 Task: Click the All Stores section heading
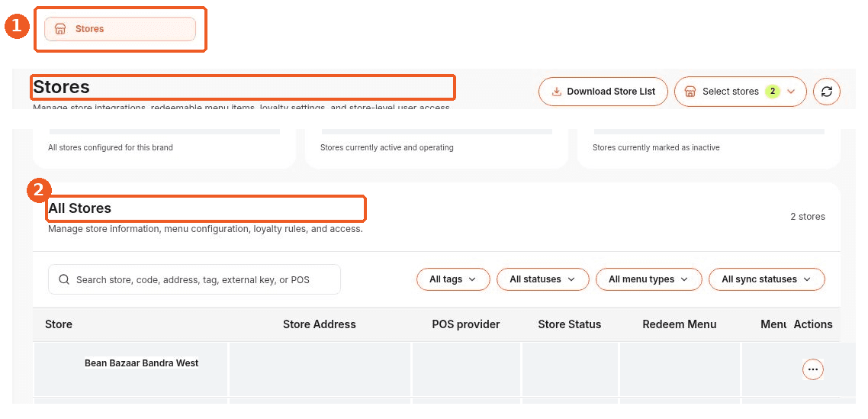(80, 208)
